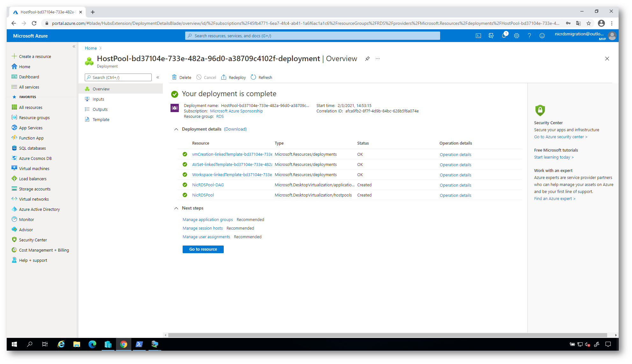Image resolution: width=632 pixels, height=364 pixels.
Task: Open Storage accounts in the sidebar
Action: pos(31,189)
